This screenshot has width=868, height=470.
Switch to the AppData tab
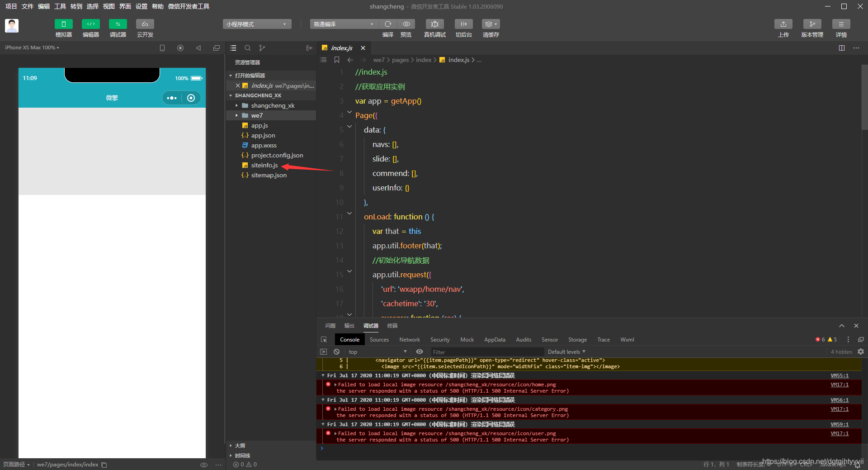point(495,340)
